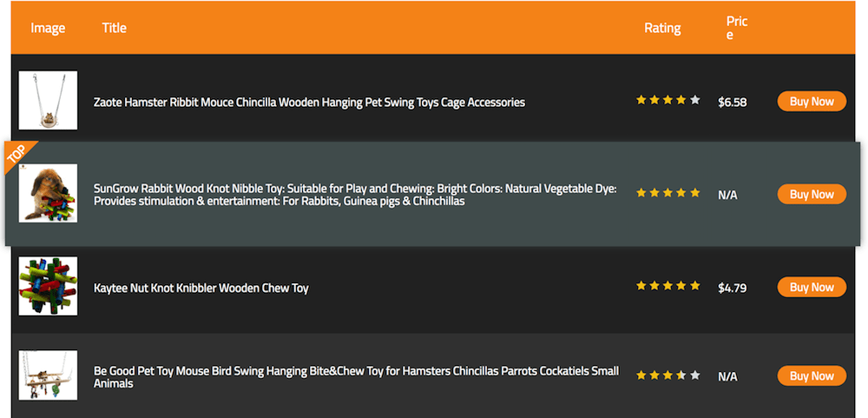The width and height of the screenshot is (868, 418).
Task: Click the SunGrow rabbit toy thumbnail
Action: 48,193
